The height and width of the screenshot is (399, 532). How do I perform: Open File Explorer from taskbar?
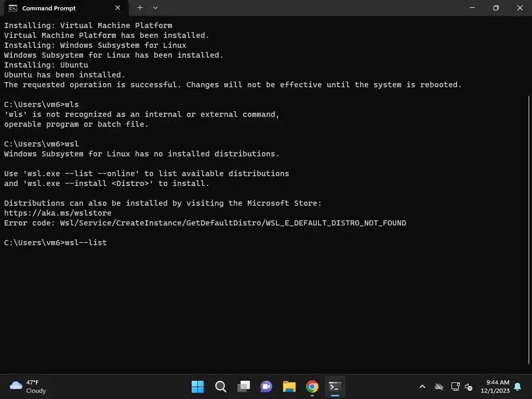pyautogui.click(x=289, y=387)
